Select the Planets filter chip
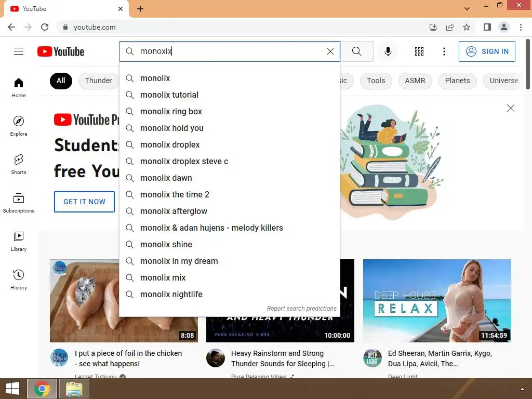The width and height of the screenshot is (532, 399). pos(457,81)
